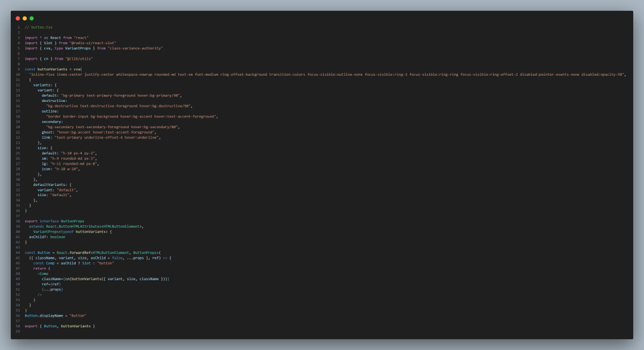Viewport: 644px width, 350px height.
Task: Click the '@radix-ui/react-slot' import string
Action: point(93,43)
